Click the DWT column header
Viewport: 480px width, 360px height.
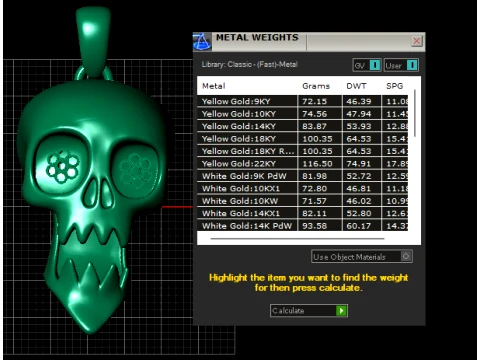point(356,86)
